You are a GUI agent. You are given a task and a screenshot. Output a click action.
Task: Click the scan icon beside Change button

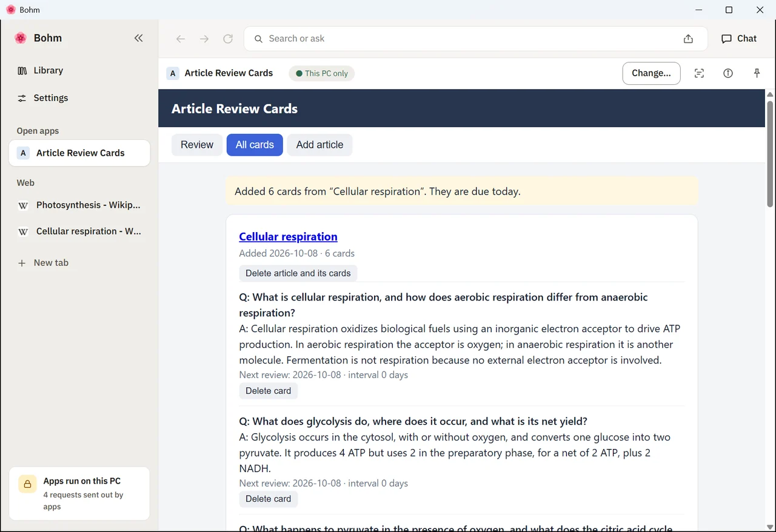(x=699, y=73)
